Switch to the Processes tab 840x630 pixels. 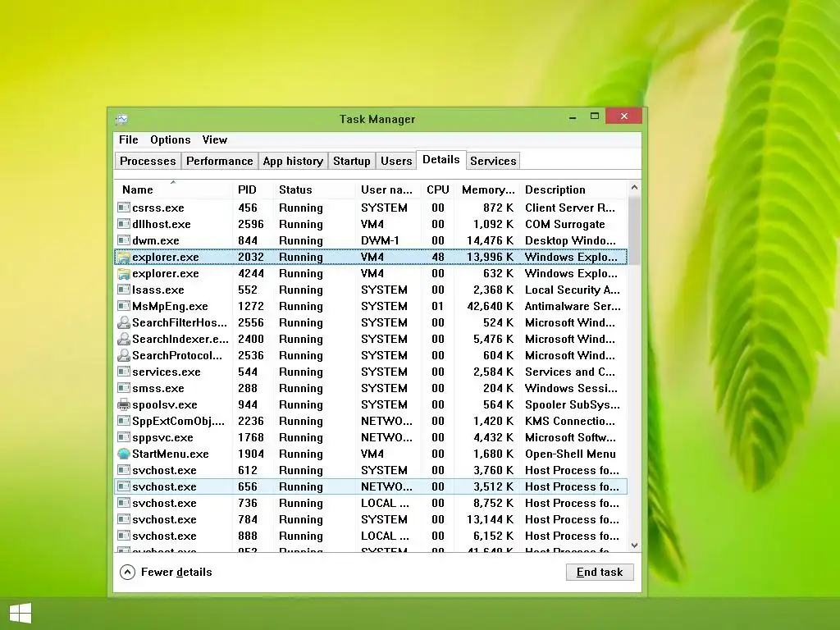[x=148, y=161]
